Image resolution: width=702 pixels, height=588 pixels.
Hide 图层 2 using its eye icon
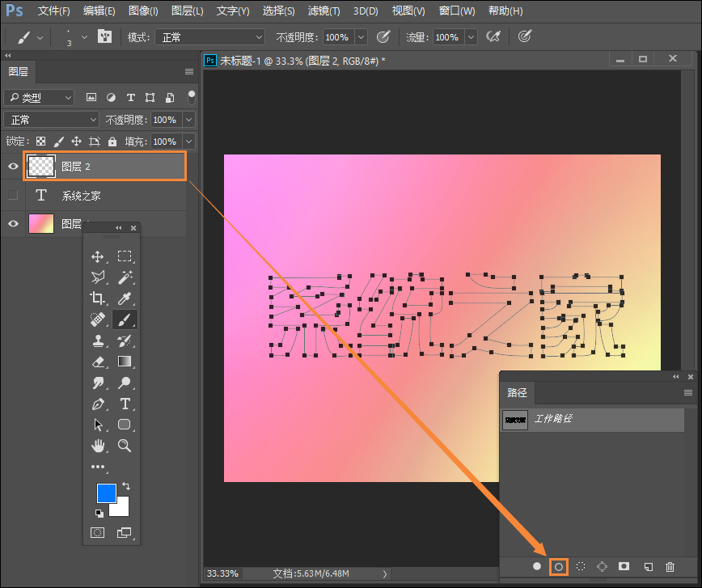12,167
